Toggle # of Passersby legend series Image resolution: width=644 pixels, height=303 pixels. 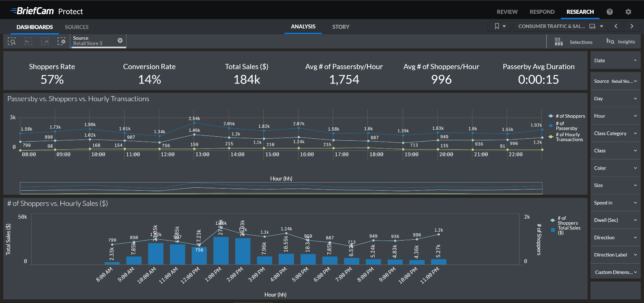tap(563, 126)
